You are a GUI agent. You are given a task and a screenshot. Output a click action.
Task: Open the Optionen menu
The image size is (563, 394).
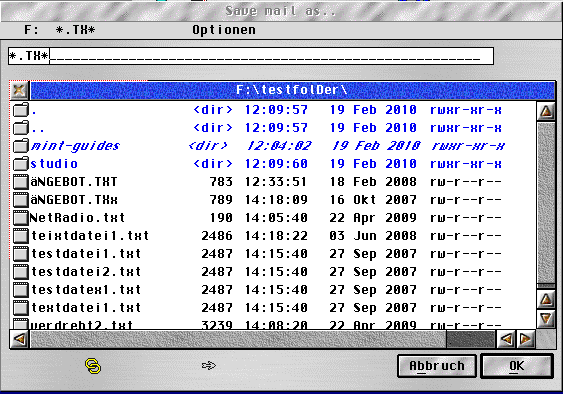click(x=224, y=30)
